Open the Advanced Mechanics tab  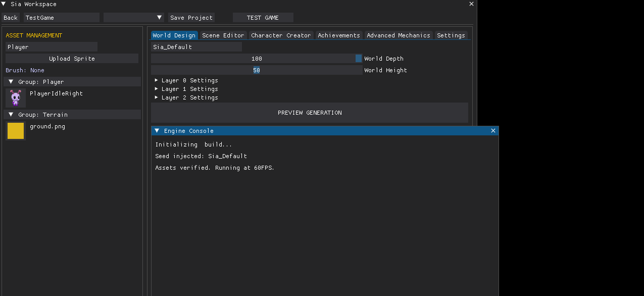click(398, 35)
